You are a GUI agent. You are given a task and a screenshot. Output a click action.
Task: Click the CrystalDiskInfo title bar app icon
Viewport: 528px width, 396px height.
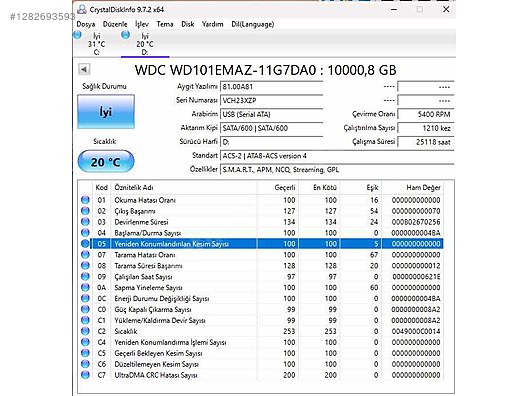[x=81, y=9]
